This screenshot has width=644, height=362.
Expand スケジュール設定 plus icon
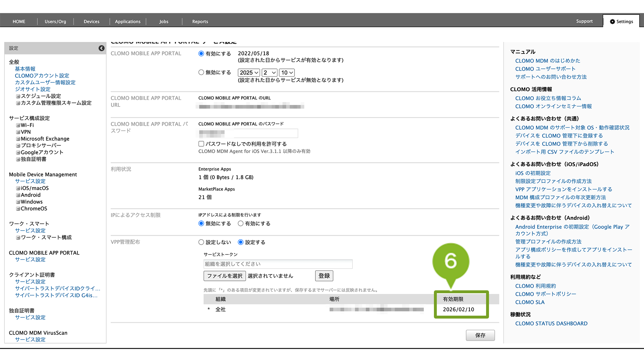tap(18, 96)
